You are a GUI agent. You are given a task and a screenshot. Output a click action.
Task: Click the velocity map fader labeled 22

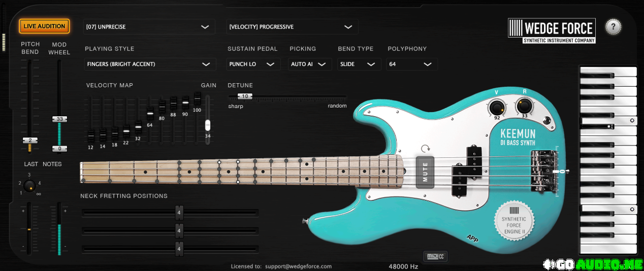[126, 131]
